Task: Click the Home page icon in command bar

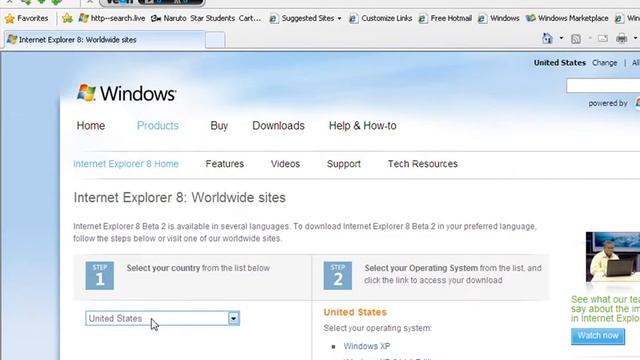Action: (547, 38)
